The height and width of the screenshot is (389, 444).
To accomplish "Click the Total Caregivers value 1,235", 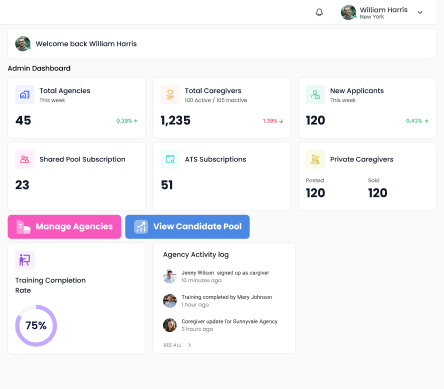I will click(x=175, y=120).
